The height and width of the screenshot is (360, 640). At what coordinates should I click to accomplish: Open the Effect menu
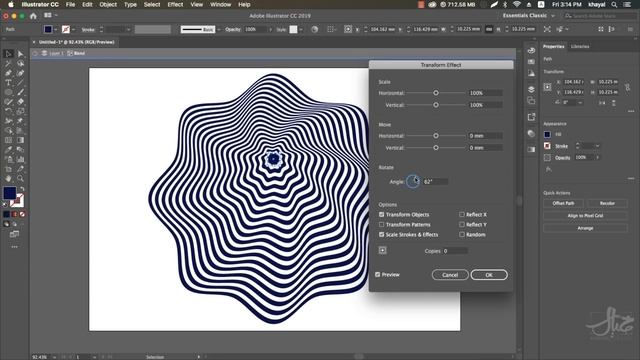tap(175, 5)
